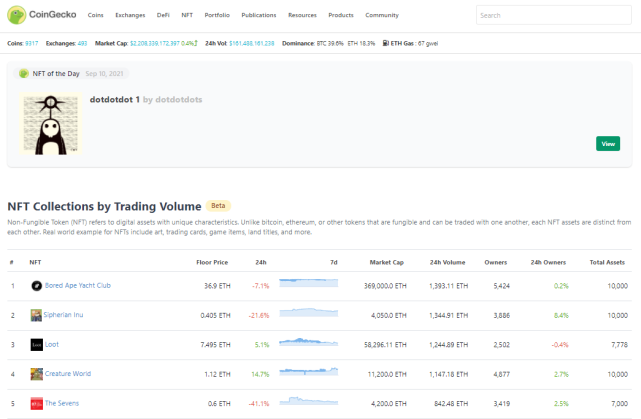The width and height of the screenshot is (641, 419).
Task: Sort by the 24h Volume column header
Action: tap(447, 262)
